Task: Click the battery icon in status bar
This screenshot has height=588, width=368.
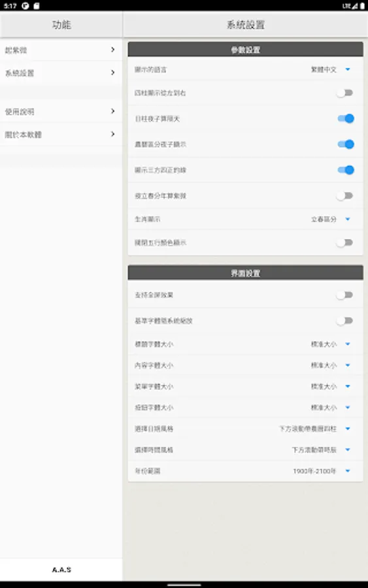Action: (362, 6)
